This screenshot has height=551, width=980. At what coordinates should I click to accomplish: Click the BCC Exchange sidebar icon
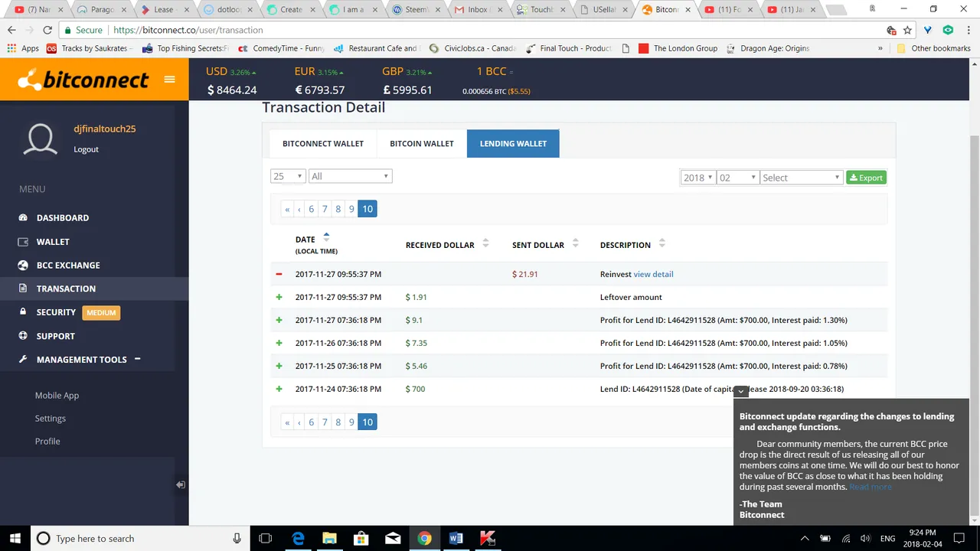(x=23, y=265)
